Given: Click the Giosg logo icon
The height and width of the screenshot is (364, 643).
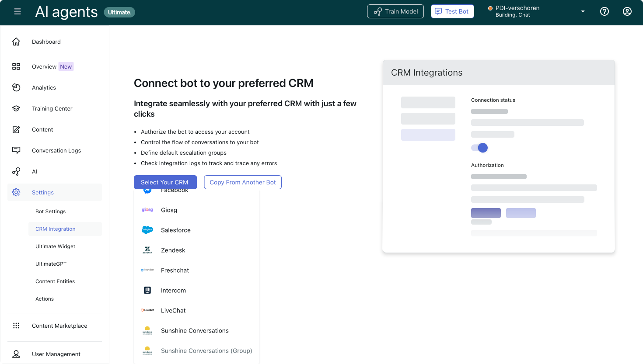Looking at the screenshot, I should (x=147, y=210).
